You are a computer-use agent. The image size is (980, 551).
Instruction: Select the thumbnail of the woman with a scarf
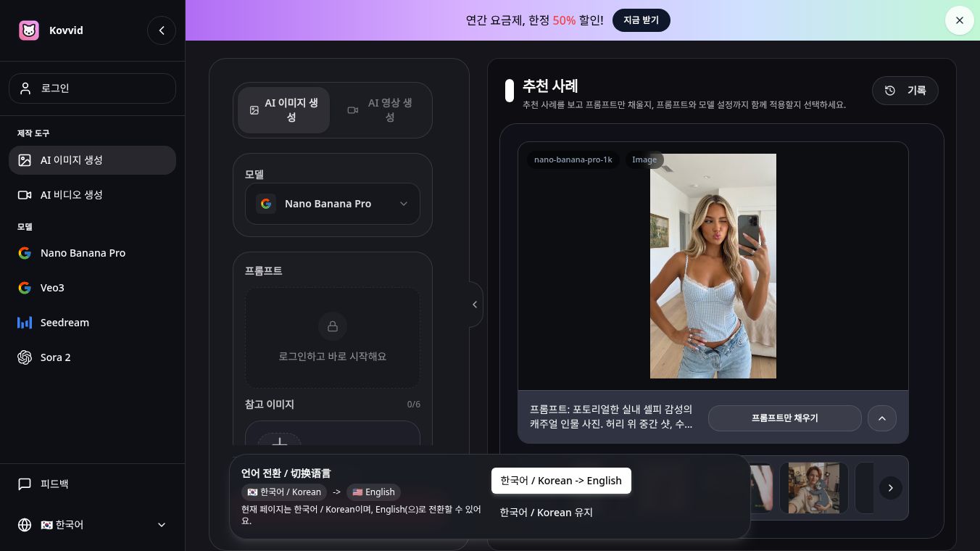814,488
